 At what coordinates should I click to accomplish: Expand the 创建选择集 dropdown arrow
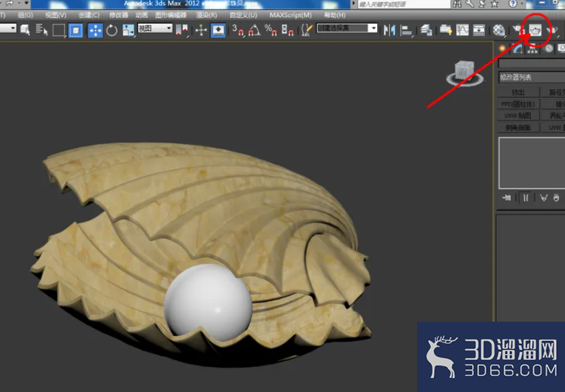373,28
